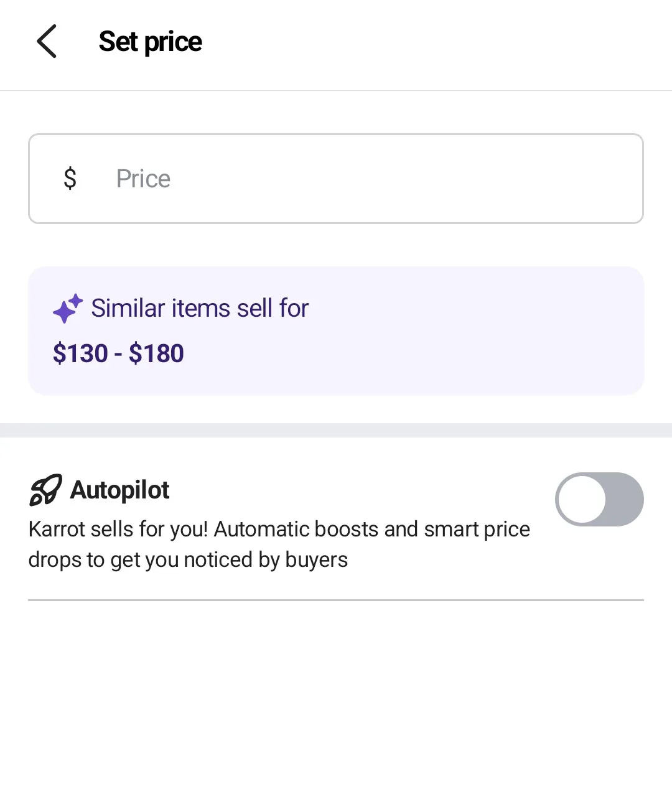
Task: Click 'drops to get you noticed by buyers' text
Action: (x=188, y=559)
